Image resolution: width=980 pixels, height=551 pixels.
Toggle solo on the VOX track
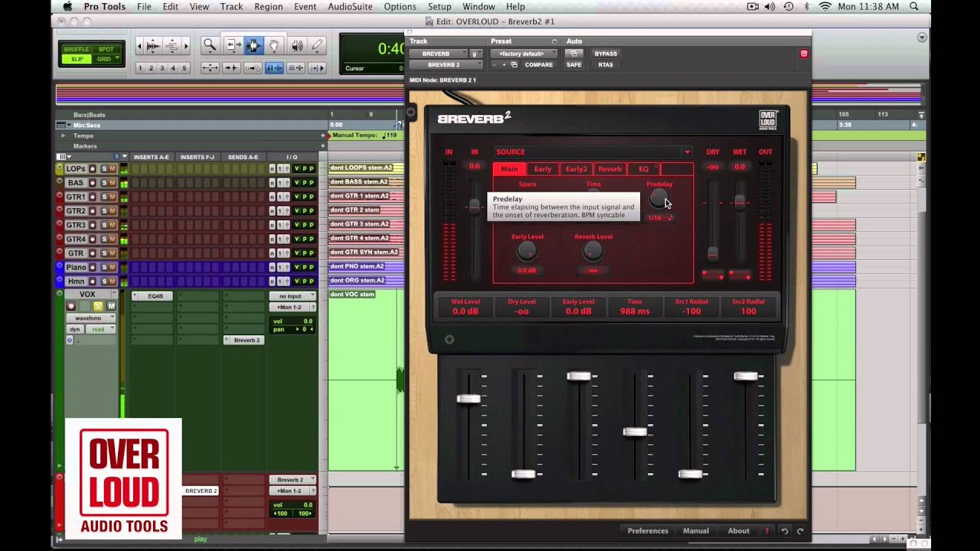tap(97, 306)
